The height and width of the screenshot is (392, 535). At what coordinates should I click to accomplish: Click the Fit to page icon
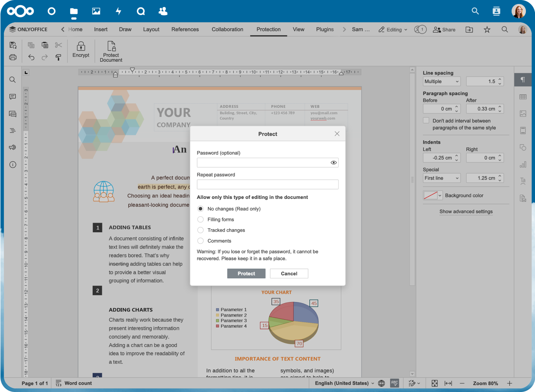click(x=434, y=383)
